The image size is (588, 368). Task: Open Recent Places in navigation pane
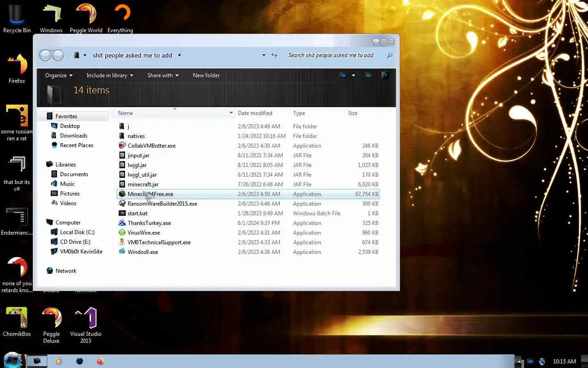click(77, 145)
